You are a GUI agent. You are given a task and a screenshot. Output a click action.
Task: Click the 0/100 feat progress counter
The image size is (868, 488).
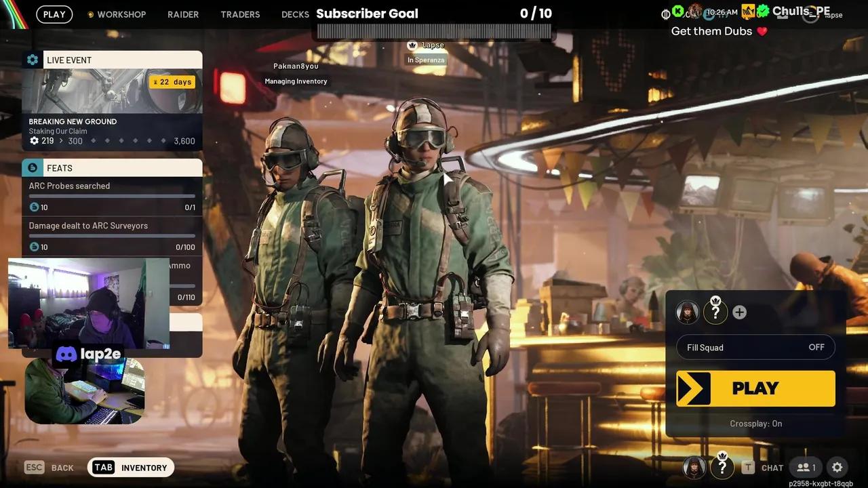pos(185,247)
